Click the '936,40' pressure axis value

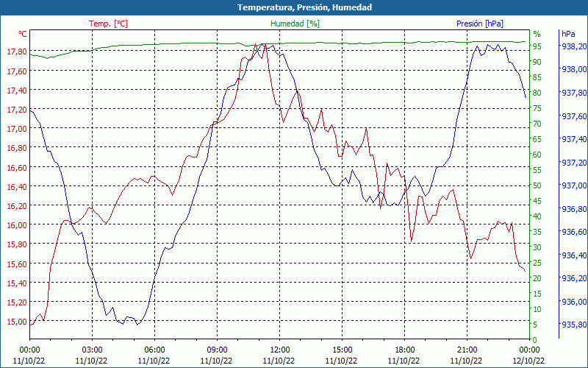(x=574, y=255)
